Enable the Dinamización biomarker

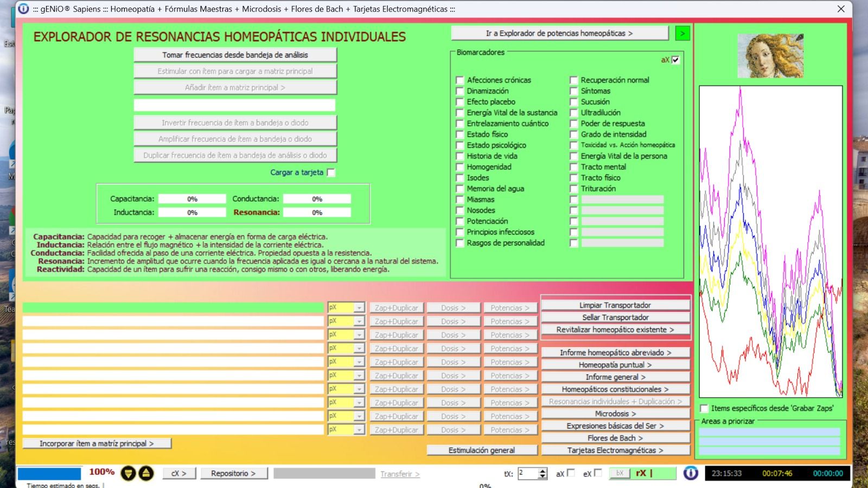pos(459,91)
